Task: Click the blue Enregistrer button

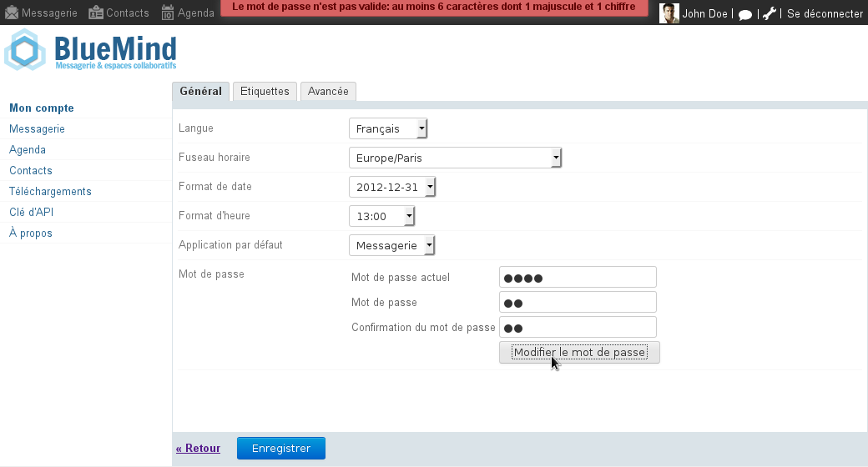Action: pyautogui.click(x=281, y=449)
